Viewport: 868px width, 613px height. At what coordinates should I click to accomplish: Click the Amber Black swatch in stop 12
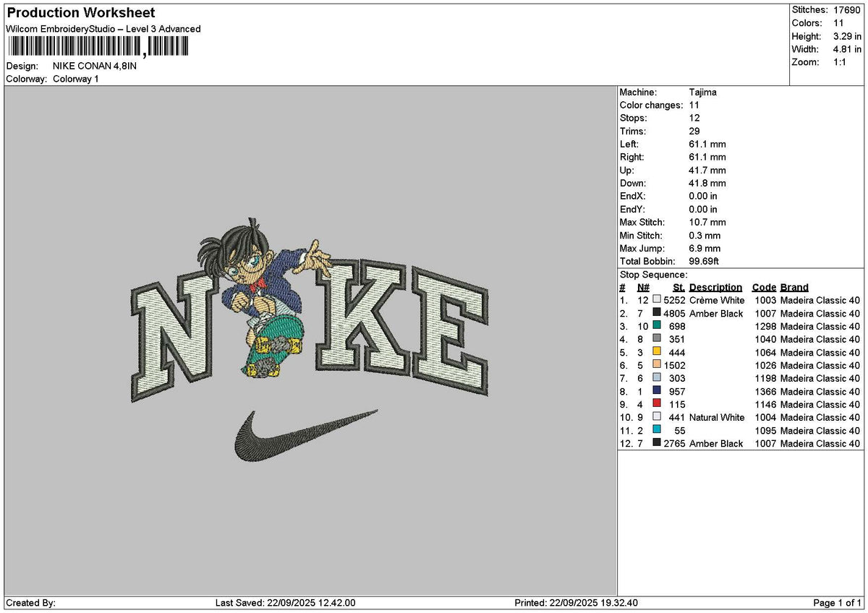tap(657, 443)
